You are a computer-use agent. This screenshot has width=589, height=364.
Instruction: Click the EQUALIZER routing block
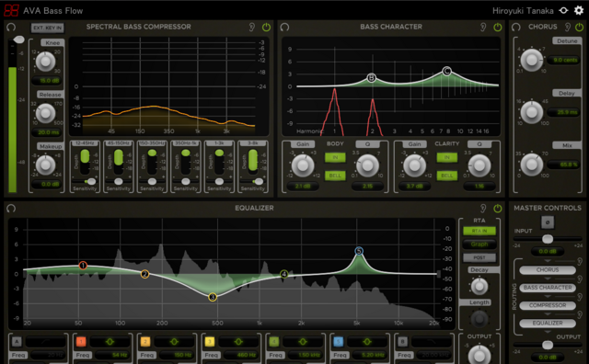click(x=548, y=324)
